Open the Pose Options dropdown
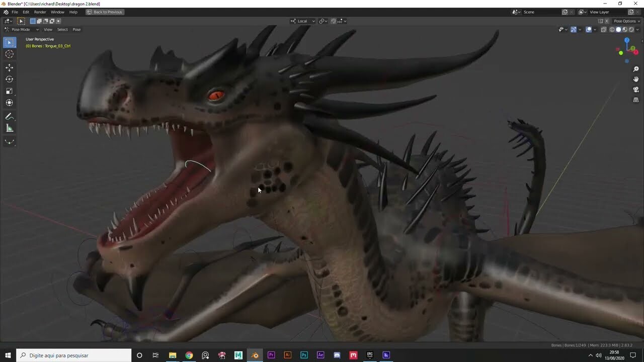 626,21
